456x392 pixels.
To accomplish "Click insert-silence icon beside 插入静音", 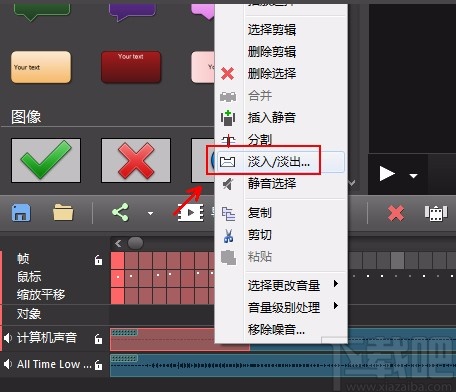I will (x=228, y=118).
